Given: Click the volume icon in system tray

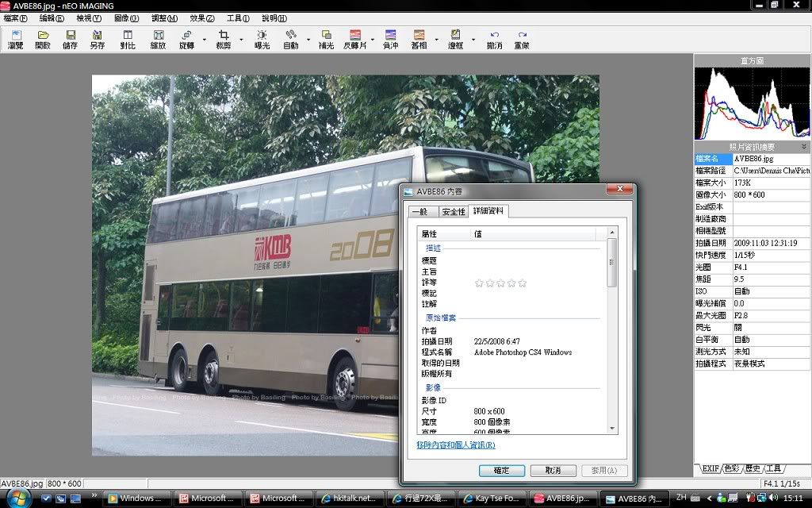Looking at the screenshot, I should coord(774,498).
